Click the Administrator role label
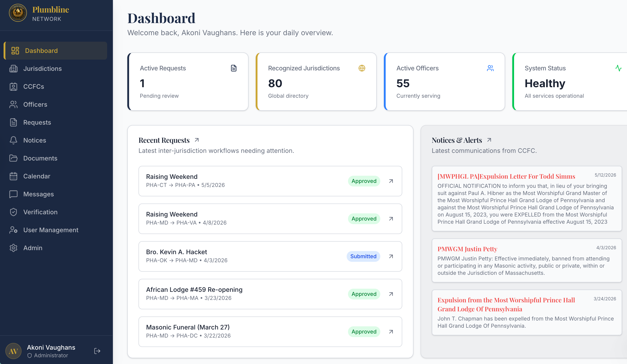The image size is (627, 364). click(x=51, y=355)
